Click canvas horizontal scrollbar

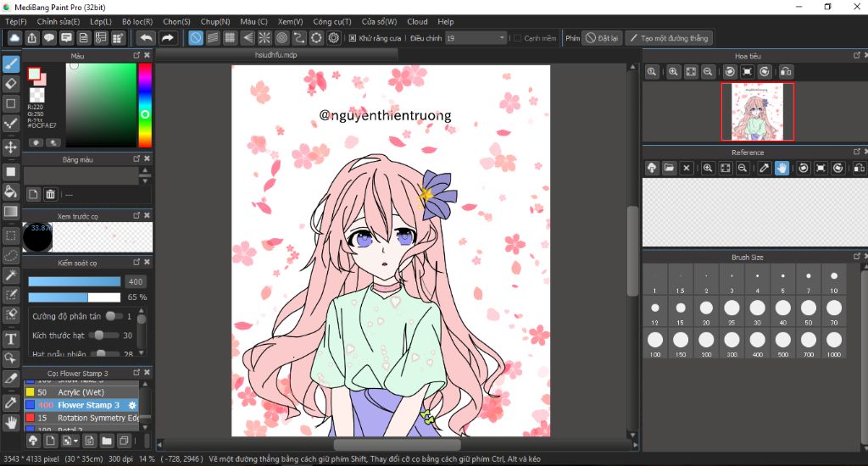(x=397, y=445)
